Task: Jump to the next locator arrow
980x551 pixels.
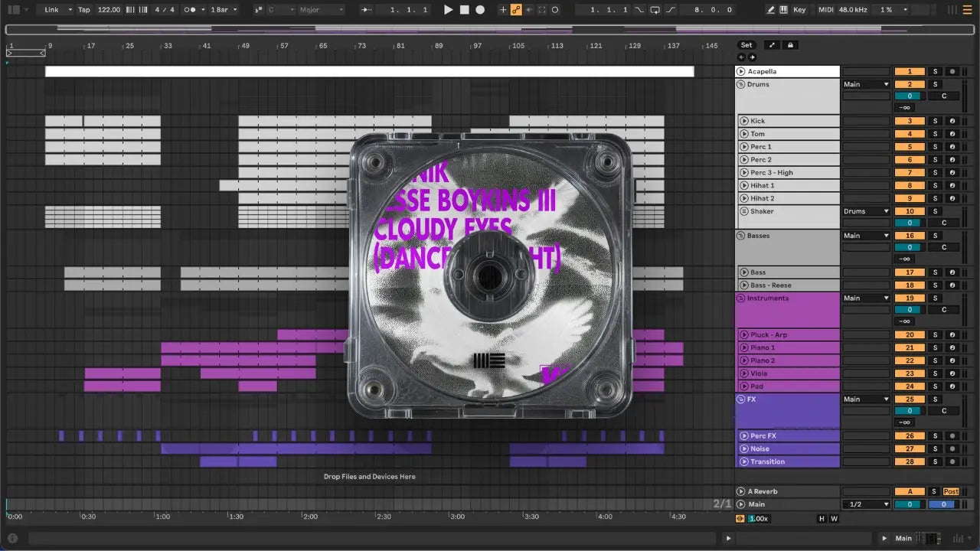Action: pos(752,57)
